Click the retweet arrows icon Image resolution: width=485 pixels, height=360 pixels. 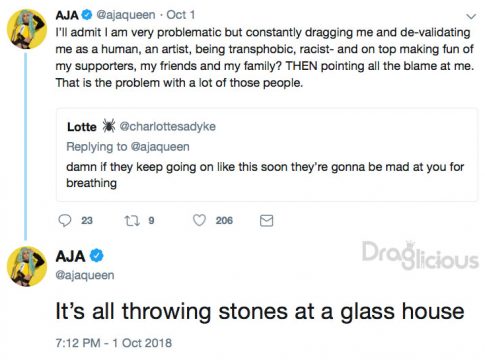point(132,220)
